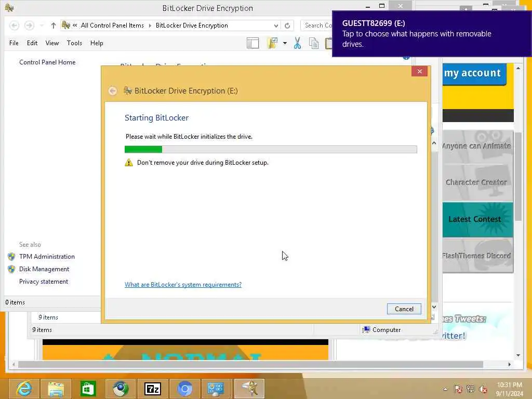Open the Tools menu
Viewport: 532px width, 399px height.
[74, 43]
